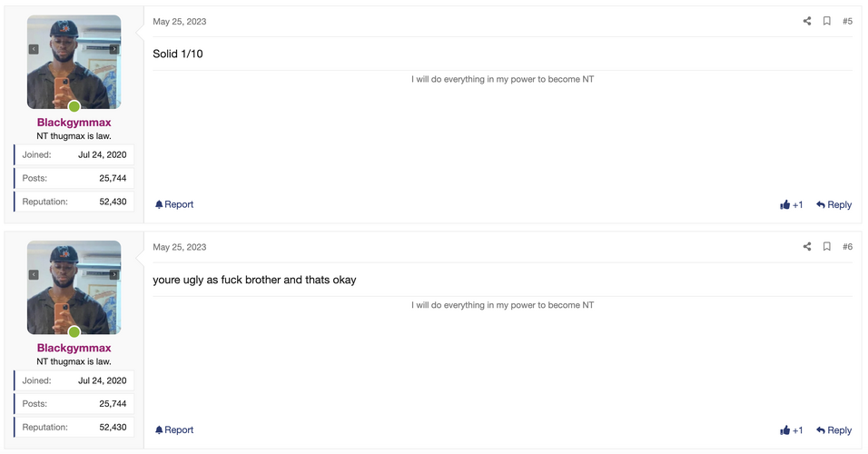Open permalink #5 post number
Image resolution: width=868 pixels, height=454 pixels.
tap(847, 21)
